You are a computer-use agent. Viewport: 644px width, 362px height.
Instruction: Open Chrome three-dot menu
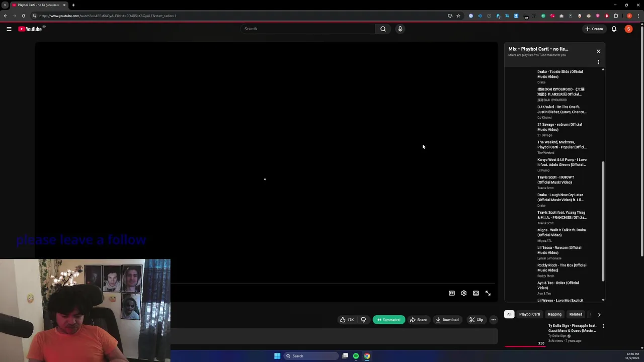(638, 16)
